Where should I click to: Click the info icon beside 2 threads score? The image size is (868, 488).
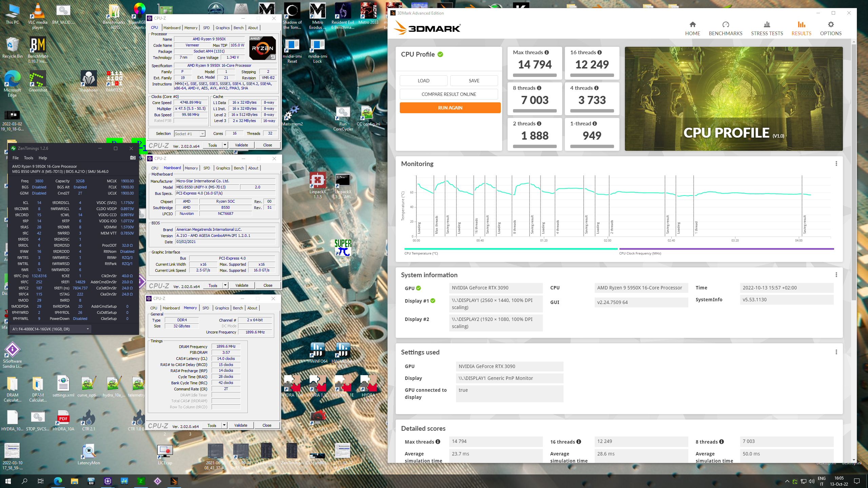tap(539, 123)
